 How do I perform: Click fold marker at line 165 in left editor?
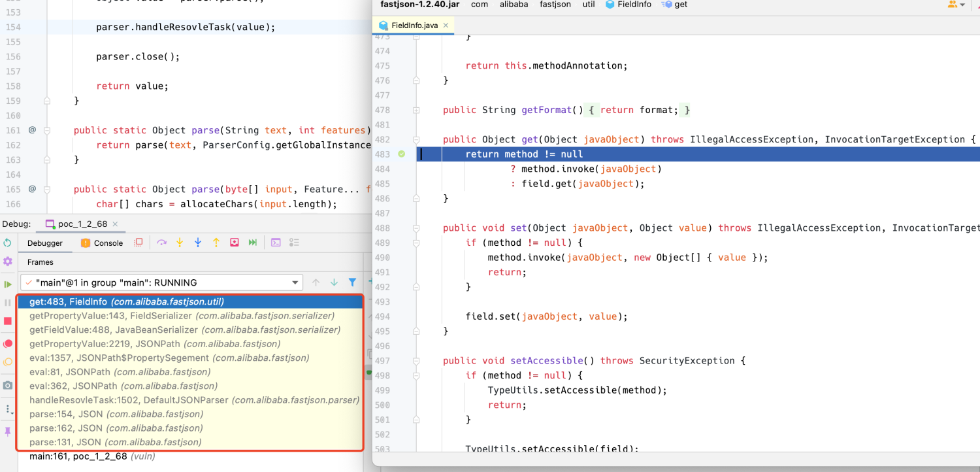coord(47,189)
